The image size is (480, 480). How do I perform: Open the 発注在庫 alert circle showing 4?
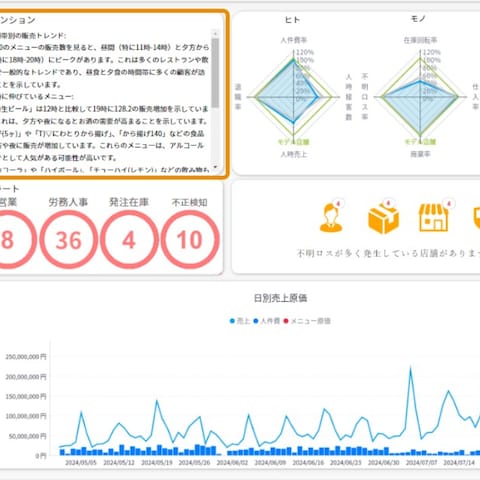[x=129, y=240]
